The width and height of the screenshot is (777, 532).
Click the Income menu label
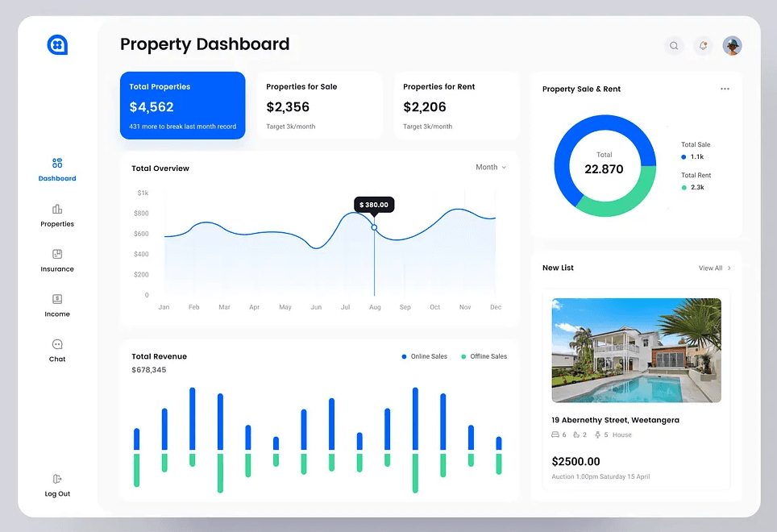point(57,314)
